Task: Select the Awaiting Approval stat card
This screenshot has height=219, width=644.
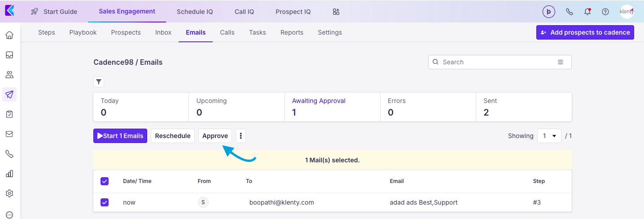Action: [x=332, y=107]
